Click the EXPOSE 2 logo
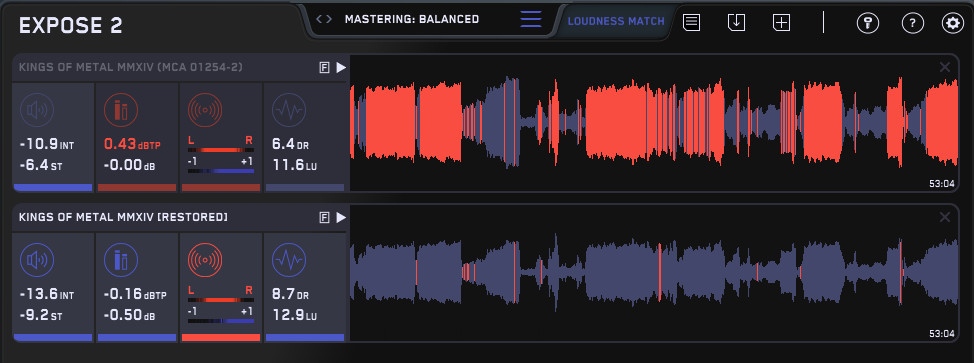The width and height of the screenshot is (974, 363). tap(70, 26)
